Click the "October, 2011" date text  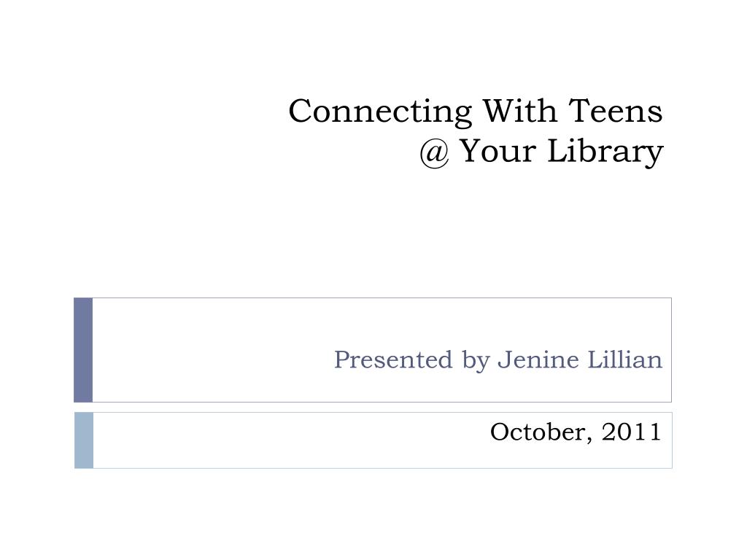point(576,432)
